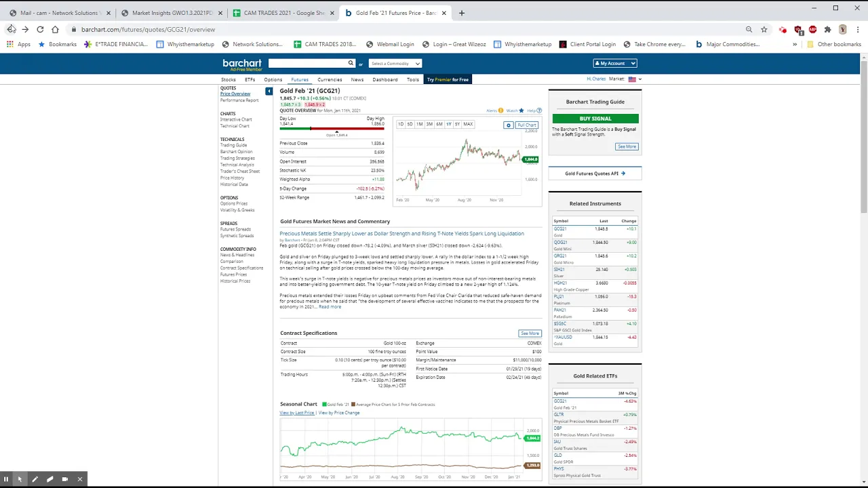Open the Other bookmarks folder
Image resolution: width=868 pixels, height=488 pixels.
coord(833,44)
